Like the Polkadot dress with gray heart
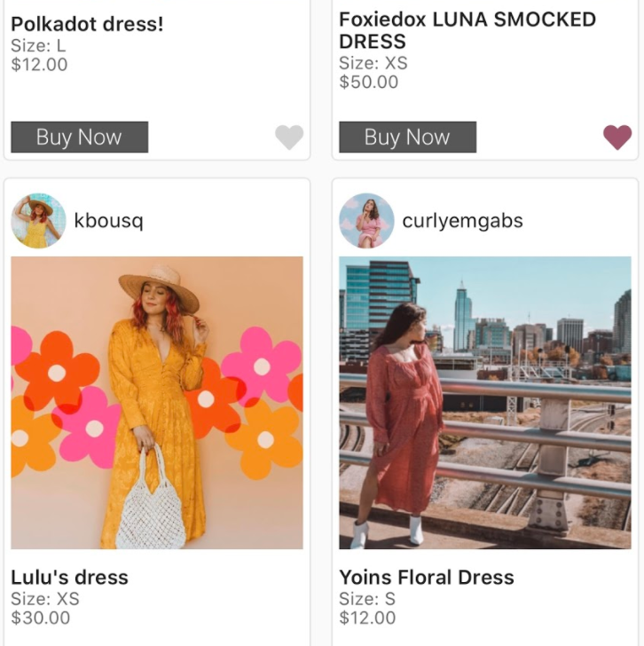Screen dimensions: 644x646 (289, 138)
